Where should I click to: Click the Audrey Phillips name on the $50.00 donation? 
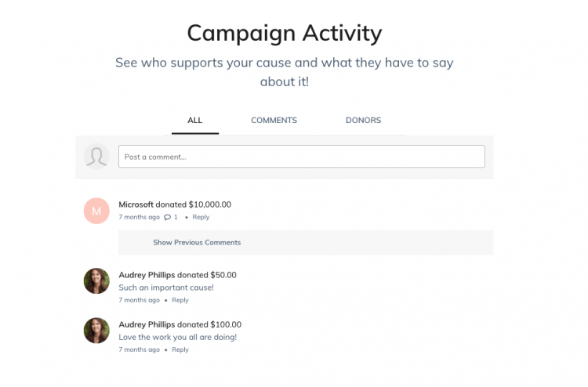146,275
